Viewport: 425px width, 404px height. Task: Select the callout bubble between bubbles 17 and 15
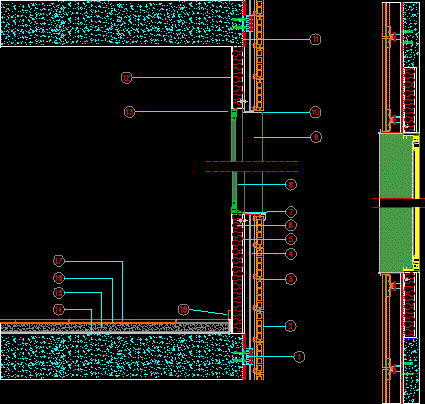pyautogui.click(x=59, y=278)
